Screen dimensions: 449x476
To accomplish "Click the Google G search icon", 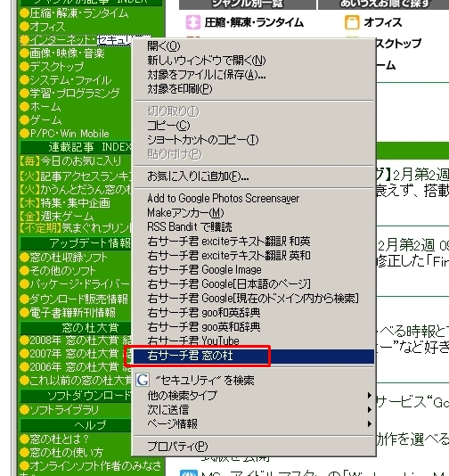I will [143, 380].
